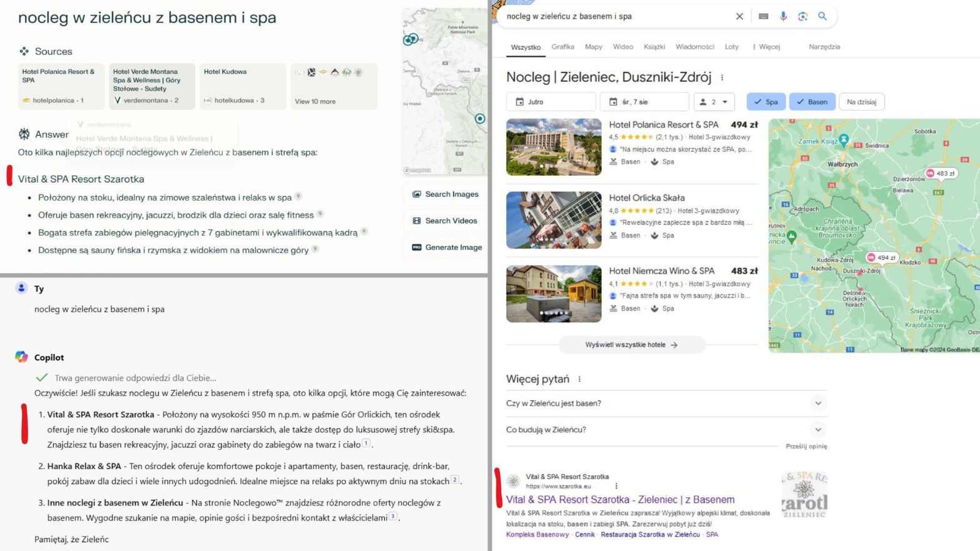Click Wyświetl wszystkie hotele button

click(x=631, y=345)
